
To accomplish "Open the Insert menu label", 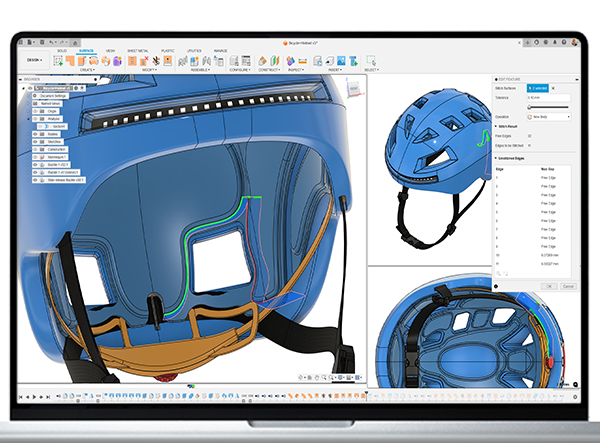I will pos(334,70).
